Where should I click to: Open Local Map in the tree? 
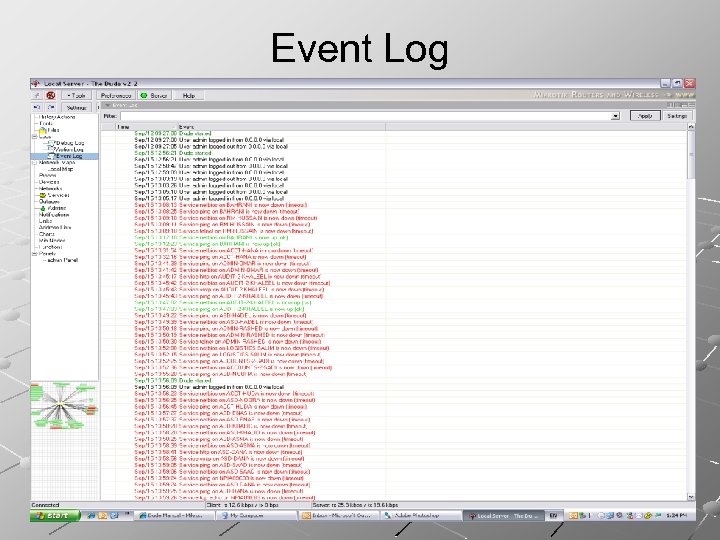[60, 169]
